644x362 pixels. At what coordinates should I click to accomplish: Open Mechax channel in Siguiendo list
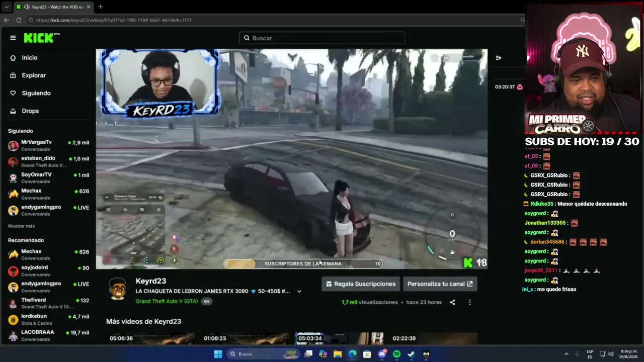48,194
